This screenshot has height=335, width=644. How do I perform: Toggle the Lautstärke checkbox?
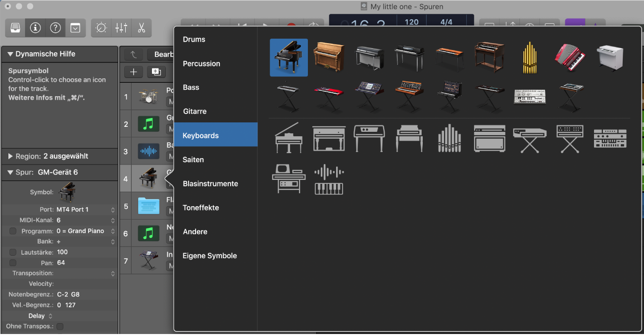point(13,252)
